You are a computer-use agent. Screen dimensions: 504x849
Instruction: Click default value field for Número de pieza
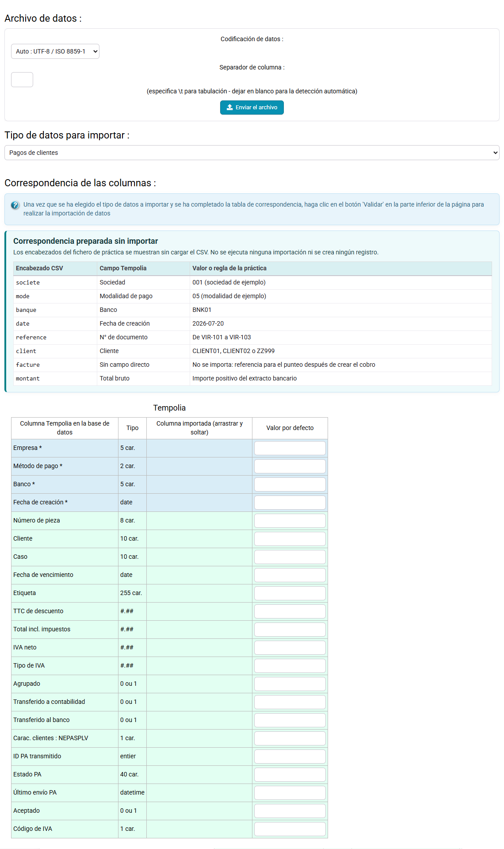[x=290, y=521]
